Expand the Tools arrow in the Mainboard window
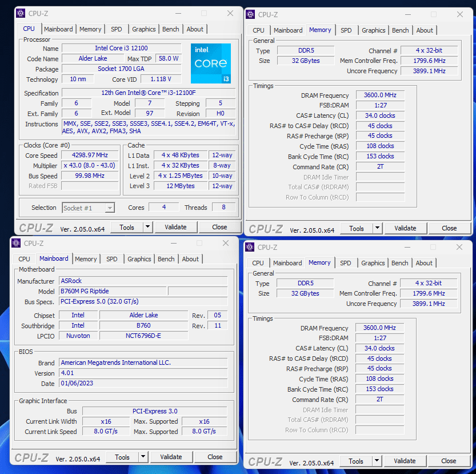This screenshot has height=474, width=476. [143, 457]
